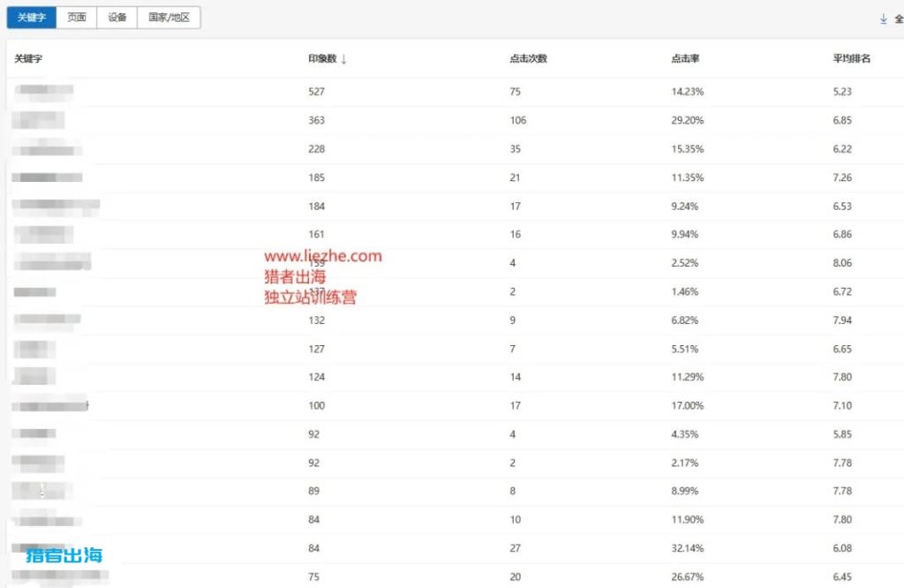
Task: Click the keyword in the 100 impressions row
Action: (51, 406)
